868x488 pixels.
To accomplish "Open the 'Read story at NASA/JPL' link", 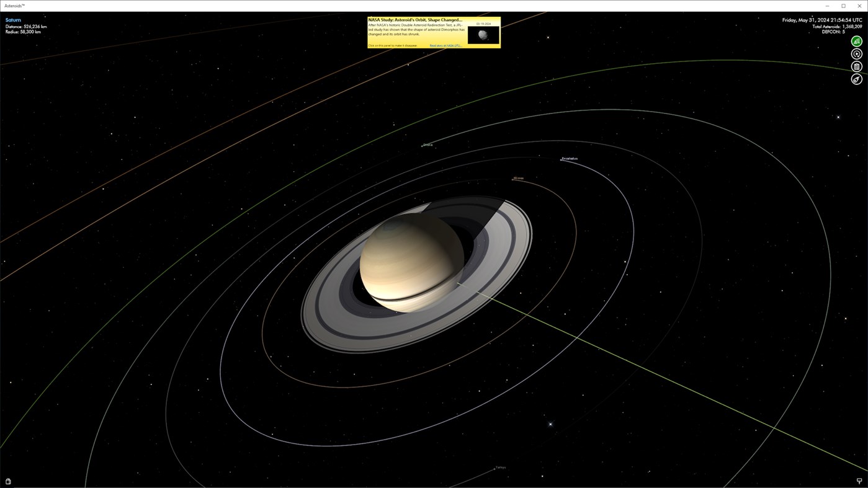I will pos(445,45).
